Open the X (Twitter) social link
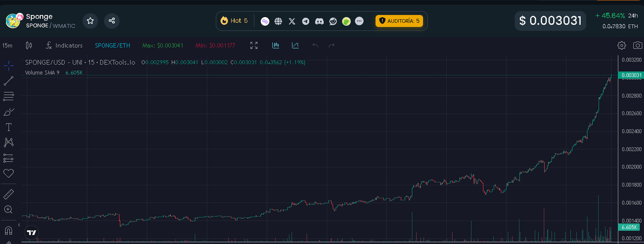644x244 pixels. point(292,21)
